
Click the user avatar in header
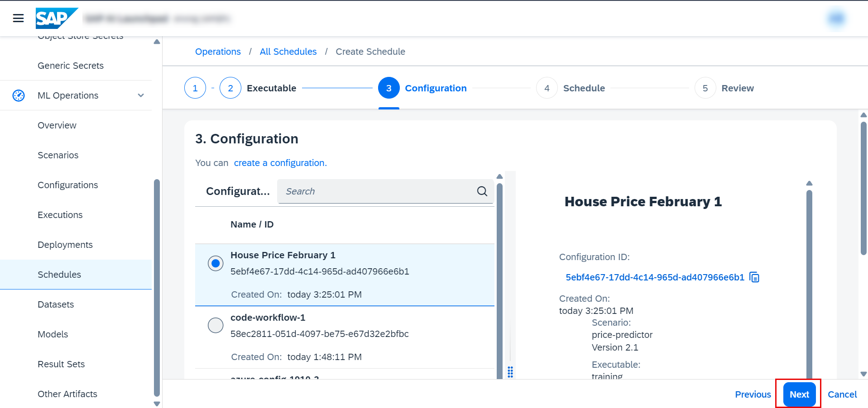(x=836, y=19)
